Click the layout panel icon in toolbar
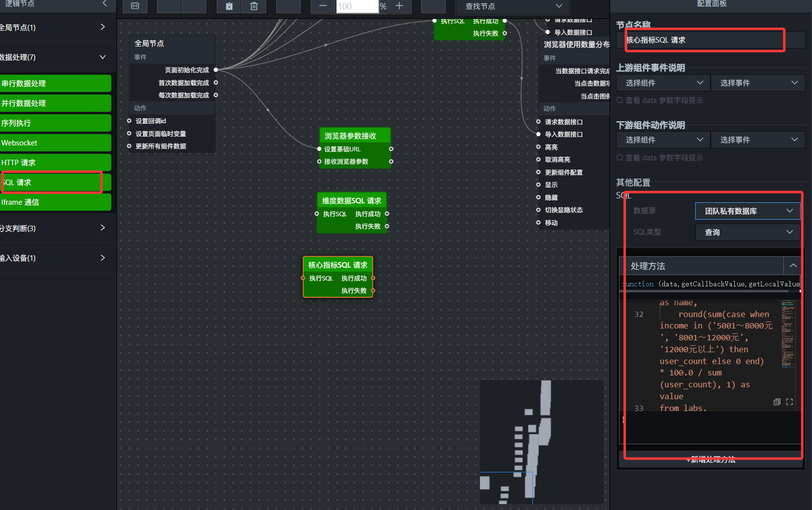The image size is (812, 510). click(135, 6)
